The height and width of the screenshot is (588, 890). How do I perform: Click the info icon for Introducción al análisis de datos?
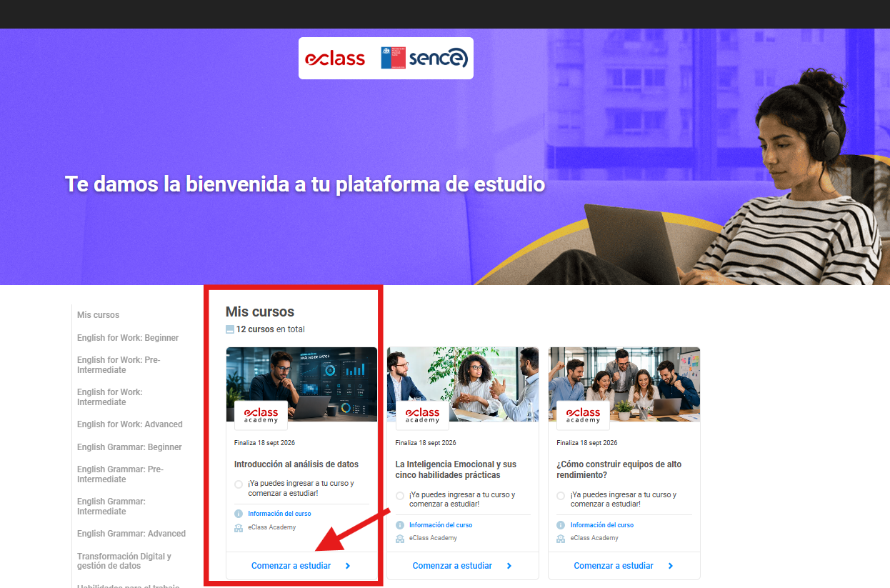tap(239, 514)
